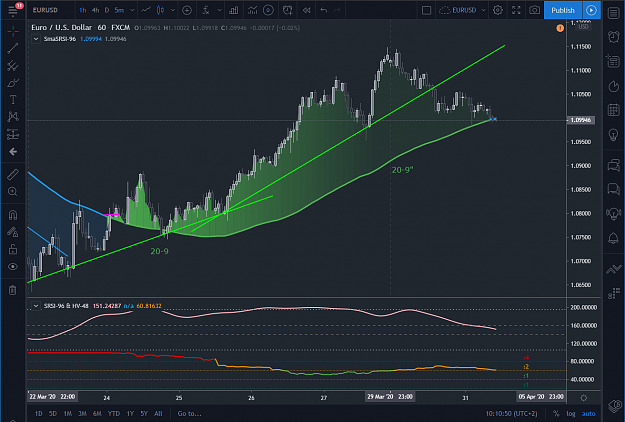Open indicator templates icon

(x=252, y=10)
